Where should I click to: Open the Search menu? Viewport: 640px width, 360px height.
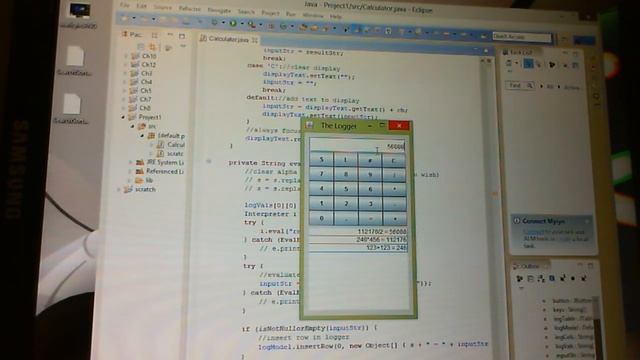(x=246, y=11)
